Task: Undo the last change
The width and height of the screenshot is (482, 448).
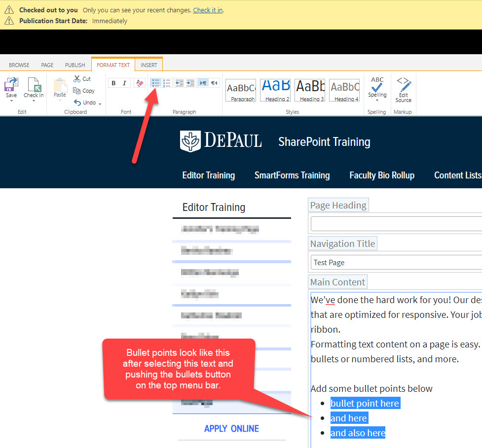Action: tap(85, 103)
